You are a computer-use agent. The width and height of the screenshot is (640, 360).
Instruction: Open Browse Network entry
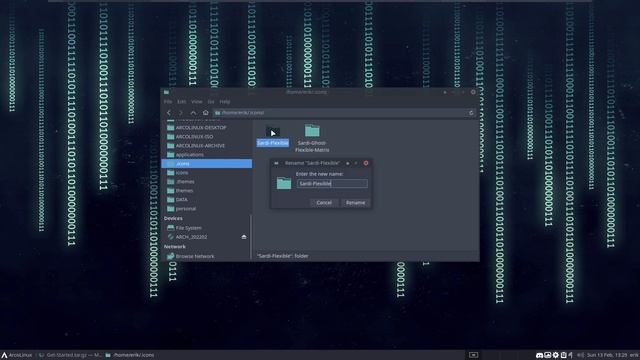[x=207, y=256]
